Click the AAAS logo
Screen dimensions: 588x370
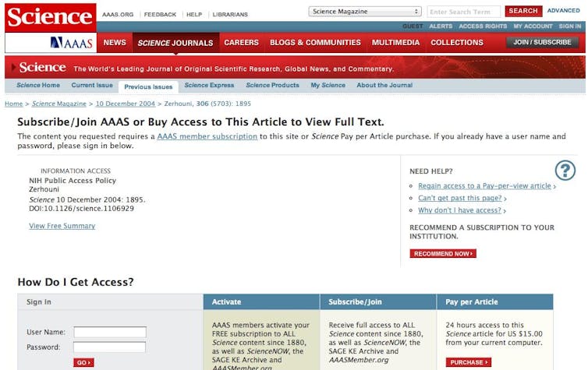pos(72,43)
